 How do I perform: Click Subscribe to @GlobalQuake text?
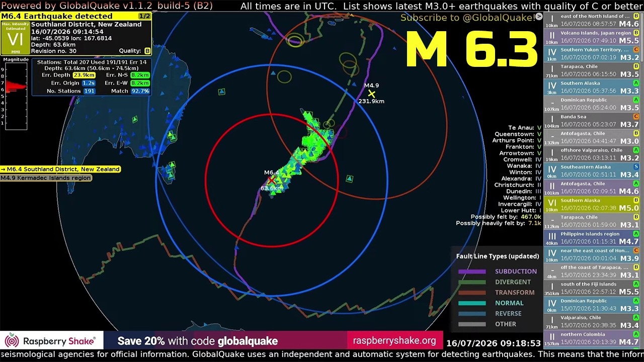click(x=467, y=18)
